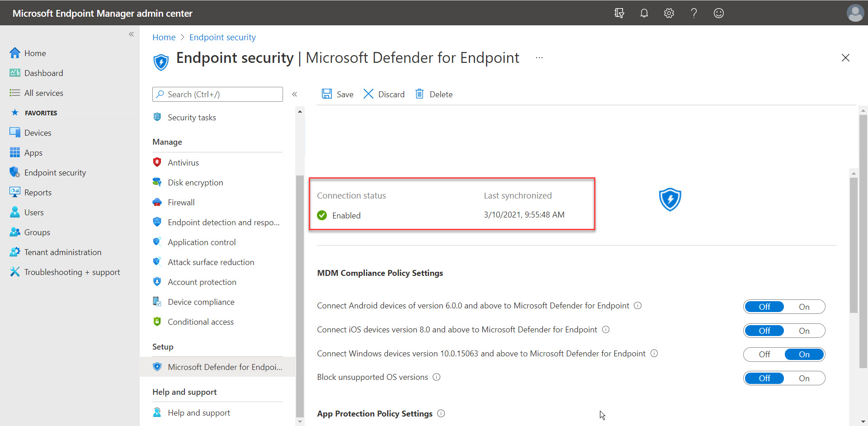Switch Connect Windows devices to Off
This screenshot has height=426, width=868.
764,355
